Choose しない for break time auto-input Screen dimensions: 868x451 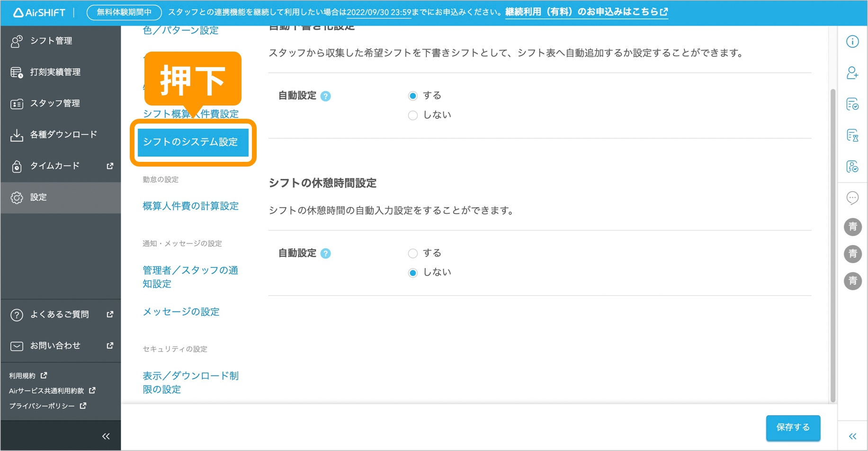(413, 273)
